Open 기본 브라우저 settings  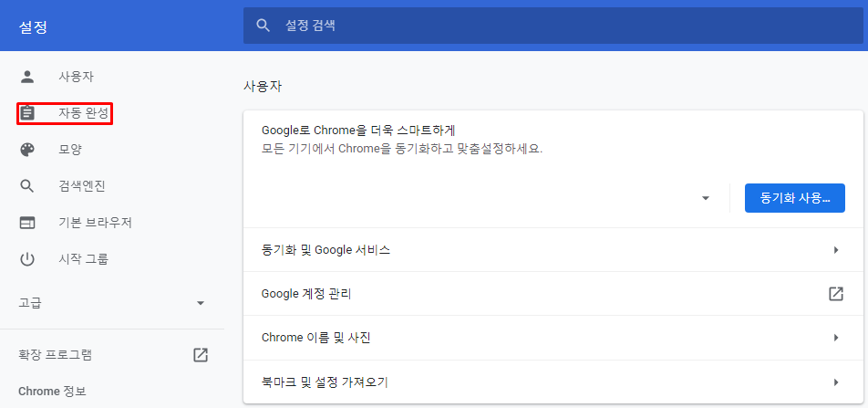[x=95, y=223]
